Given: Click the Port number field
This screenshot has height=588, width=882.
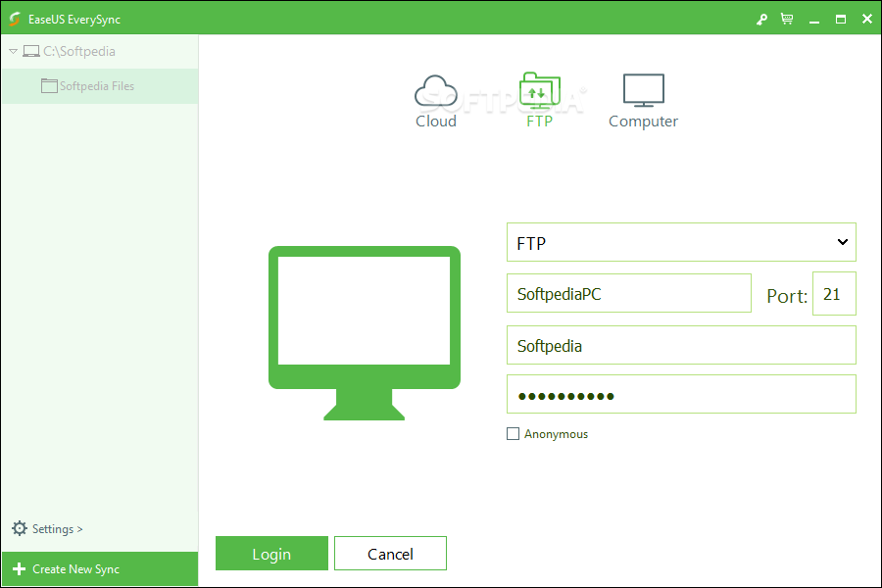Looking at the screenshot, I should coord(834,293).
